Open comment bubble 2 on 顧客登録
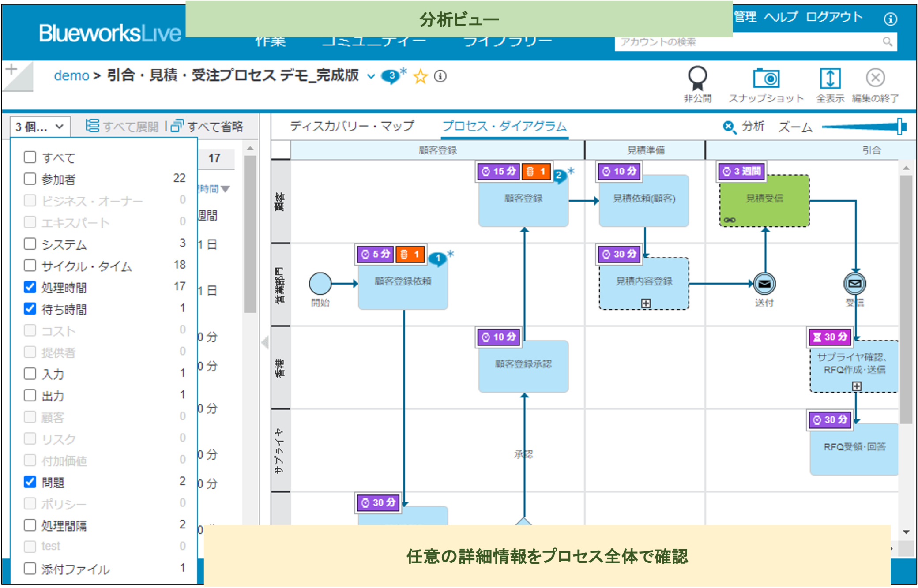 (559, 176)
